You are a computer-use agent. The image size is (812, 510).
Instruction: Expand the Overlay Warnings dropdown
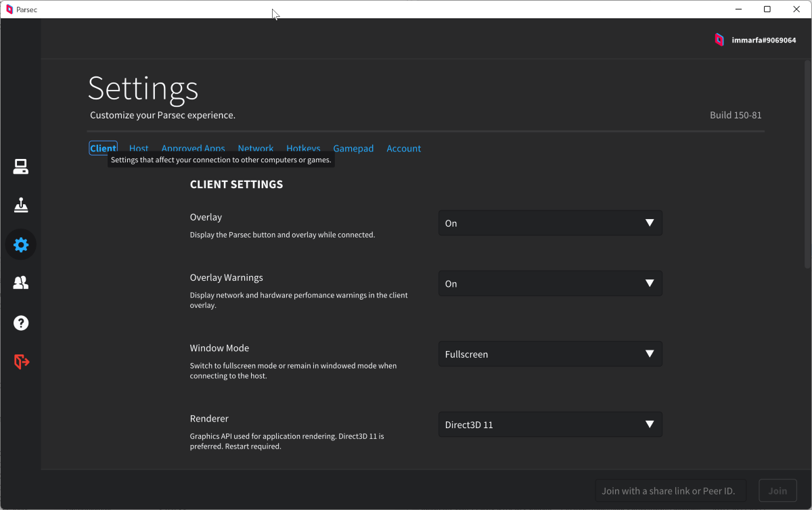tap(550, 283)
